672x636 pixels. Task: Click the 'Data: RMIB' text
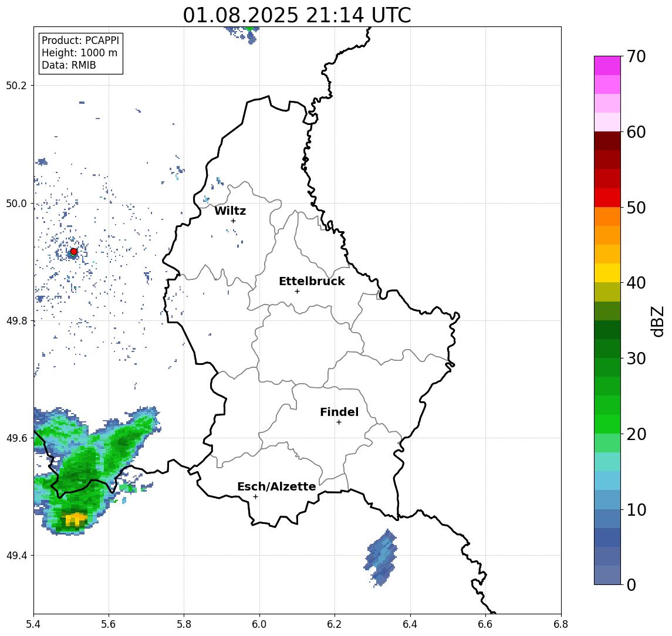tap(69, 65)
